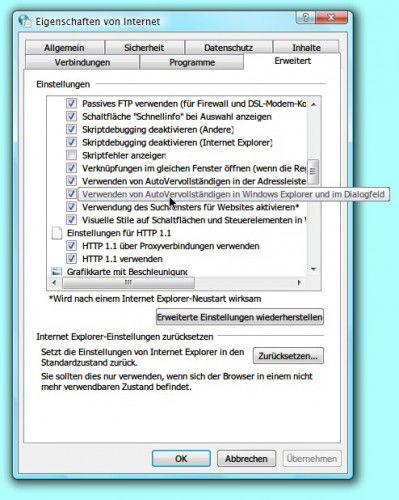Image resolution: width=399 pixels, height=500 pixels.
Task: Switch to the Inhalte tab
Action: pos(306,48)
